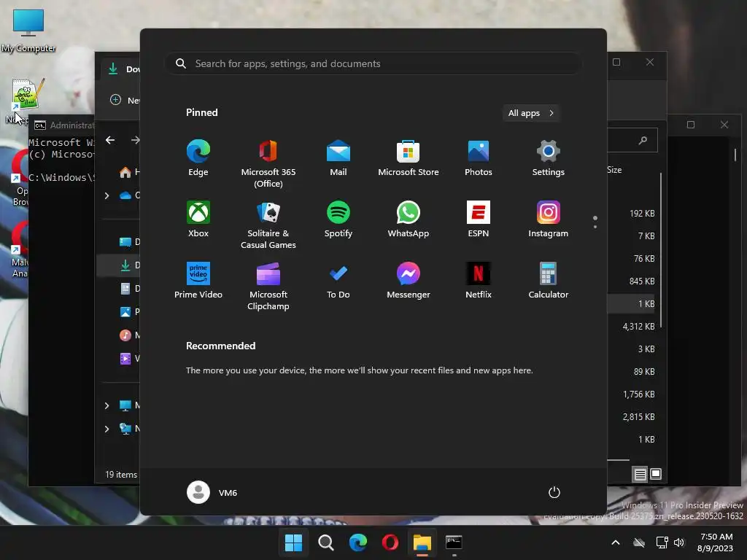The width and height of the screenshot is (747, 560).
Task: Launch the Photos app
Action: point(479,158)
